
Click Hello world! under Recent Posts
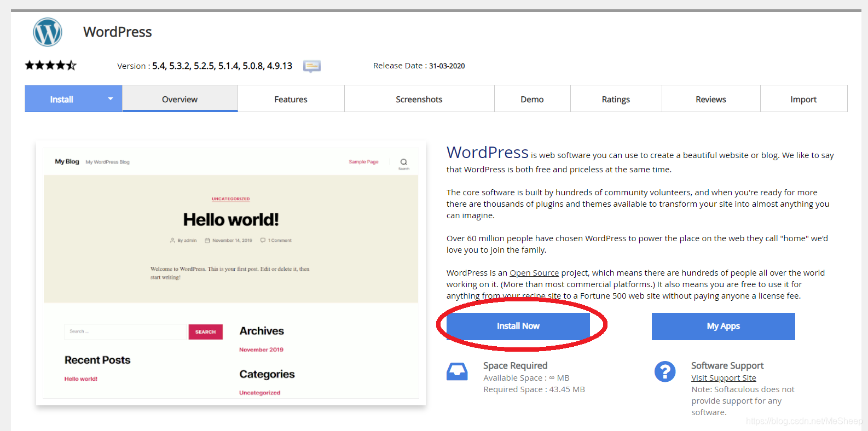point(81,378)
